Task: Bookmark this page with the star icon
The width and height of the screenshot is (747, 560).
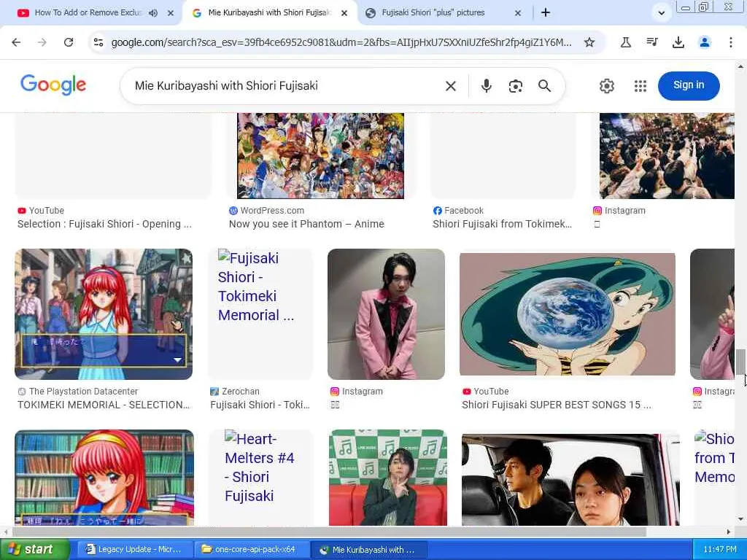Action: click(589, 42)
